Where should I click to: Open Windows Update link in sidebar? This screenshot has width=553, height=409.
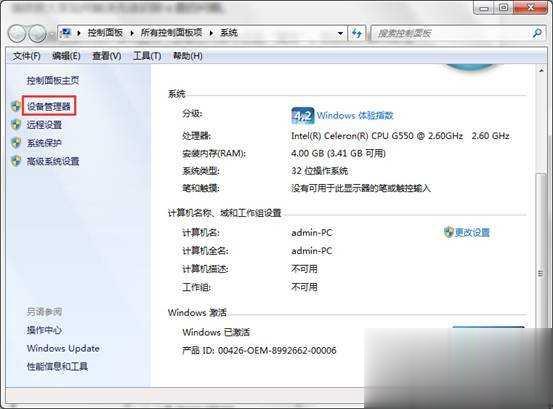(x=63, y=348)
